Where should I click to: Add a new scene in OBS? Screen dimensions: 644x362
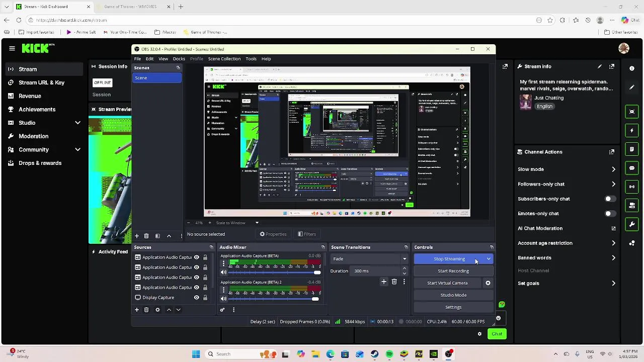[136, 236]
